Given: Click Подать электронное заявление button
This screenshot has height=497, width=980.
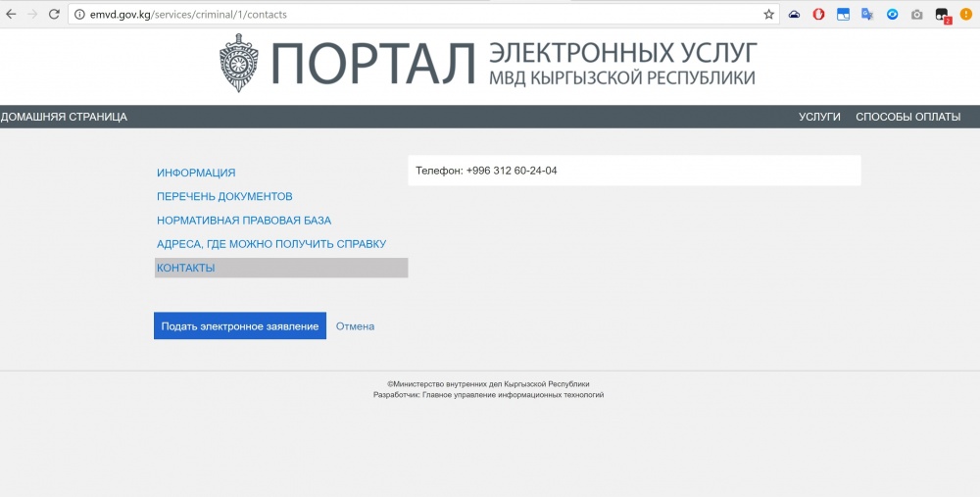Looking at the screenshot, I should tap(240, 325).
